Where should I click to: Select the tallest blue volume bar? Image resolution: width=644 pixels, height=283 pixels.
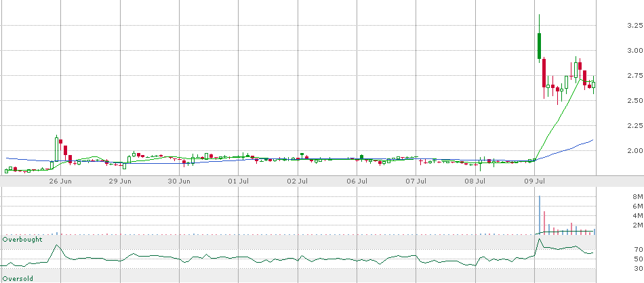click(x=540, y=215)
